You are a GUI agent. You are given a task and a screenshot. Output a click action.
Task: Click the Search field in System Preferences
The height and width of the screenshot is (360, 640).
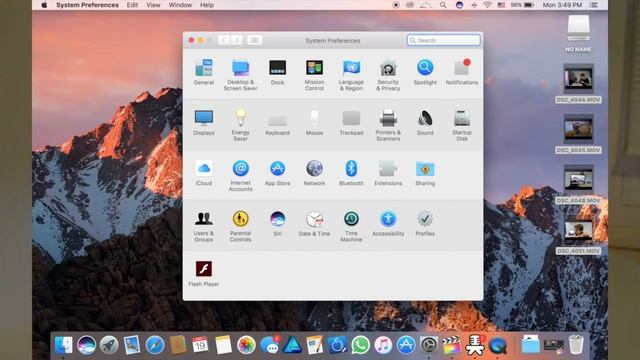click(444, 40)
